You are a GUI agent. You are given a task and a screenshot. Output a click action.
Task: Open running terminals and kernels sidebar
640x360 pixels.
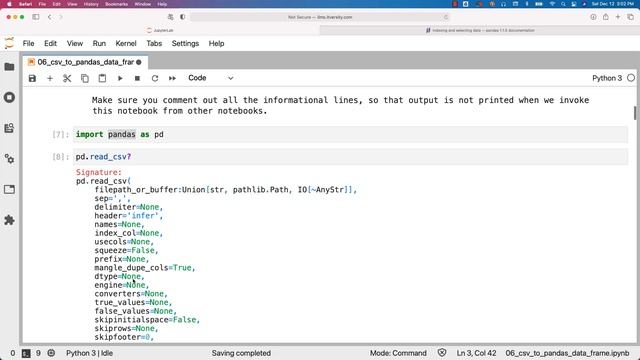tap(9, 98)
